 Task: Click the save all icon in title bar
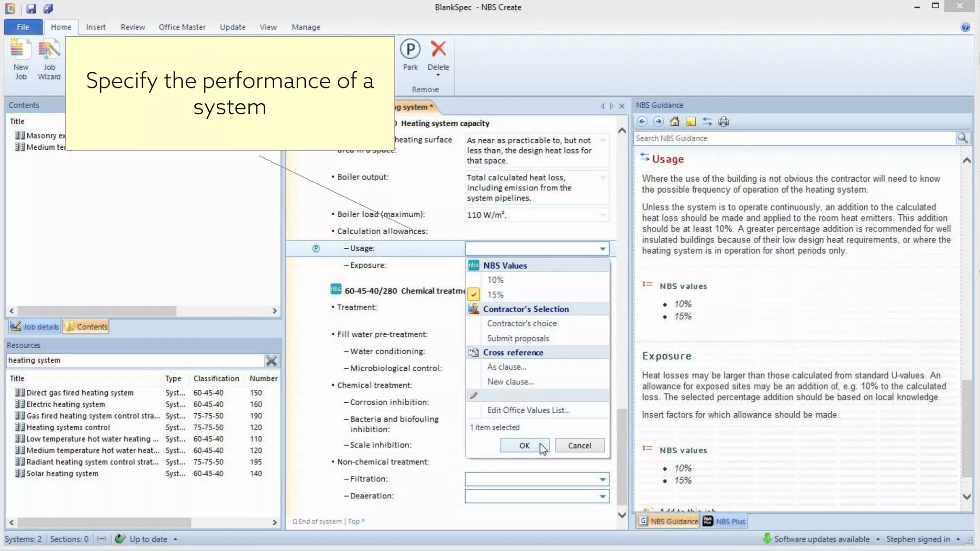point(48,8)
